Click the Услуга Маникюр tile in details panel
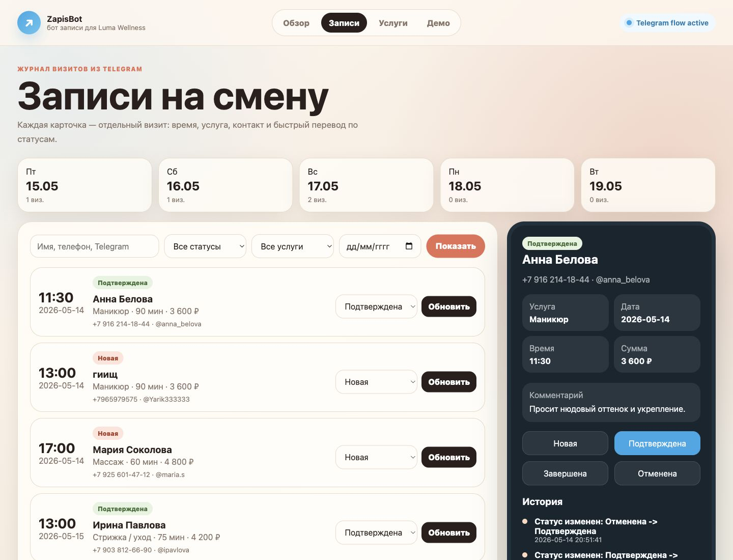733x560 pixels. coord(565,313)
